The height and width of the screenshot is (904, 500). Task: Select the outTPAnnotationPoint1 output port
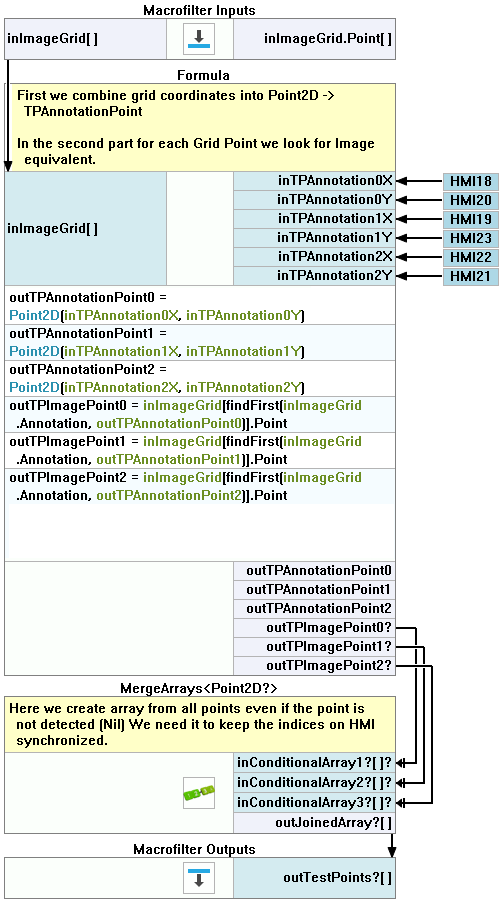314,590
